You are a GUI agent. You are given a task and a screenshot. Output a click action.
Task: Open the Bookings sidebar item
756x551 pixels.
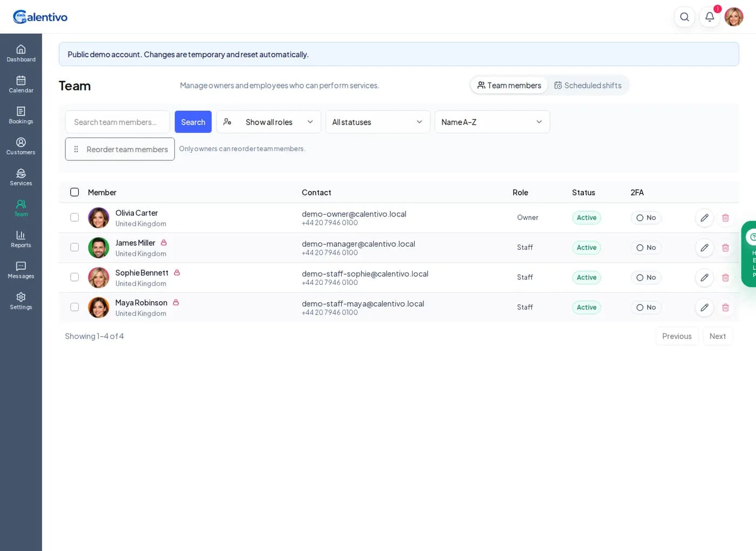[x=21, y=115]
